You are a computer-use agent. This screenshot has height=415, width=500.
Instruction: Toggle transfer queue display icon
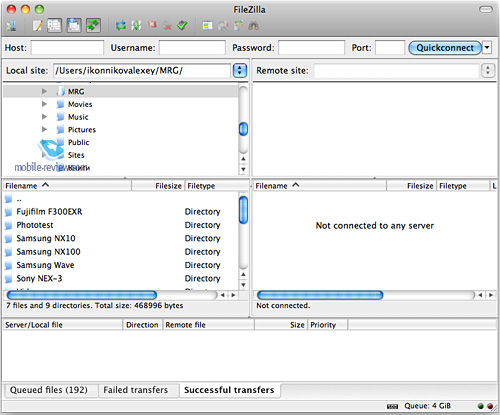pos(93,26)
